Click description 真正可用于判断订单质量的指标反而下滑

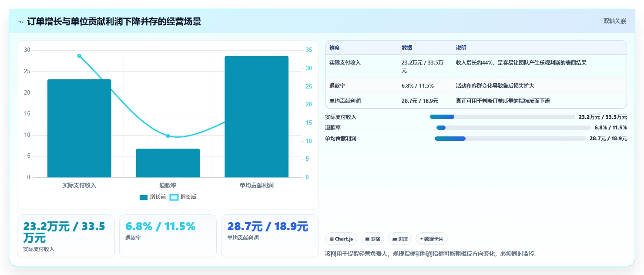503,101
